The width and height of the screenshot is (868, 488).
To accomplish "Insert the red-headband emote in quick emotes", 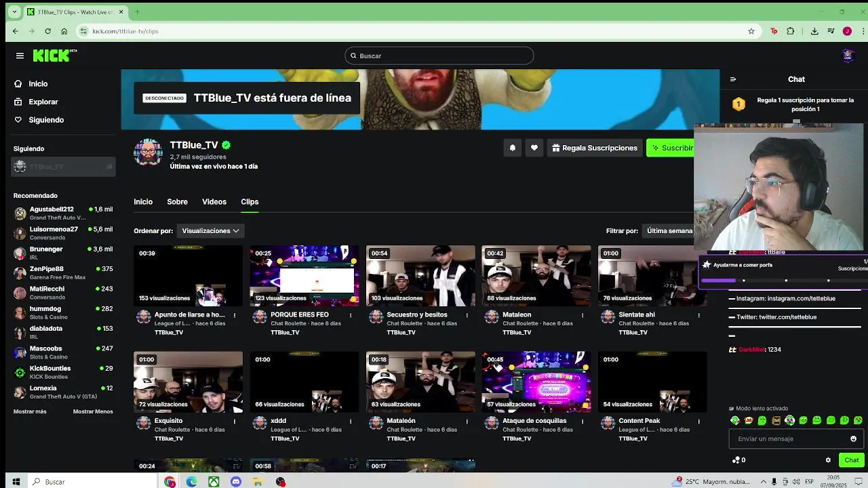I will 749,421.
